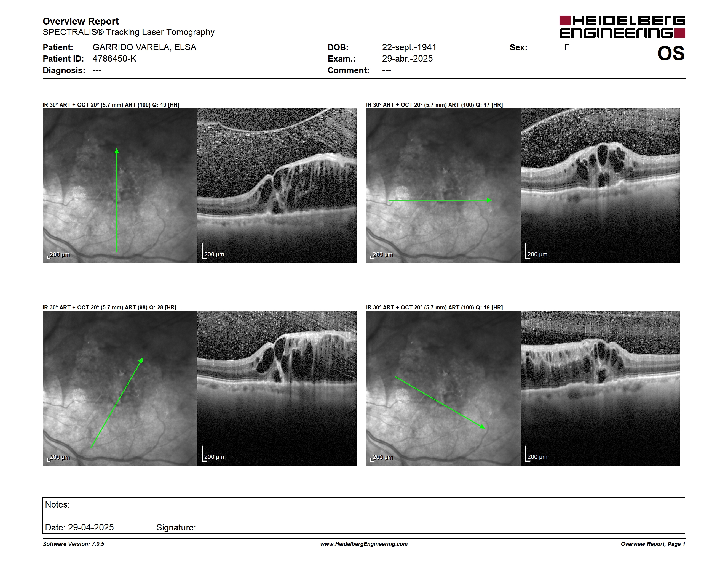Click the Sex value "F"
The width and height of the screenshot is (728, 563).
point(567,47)
